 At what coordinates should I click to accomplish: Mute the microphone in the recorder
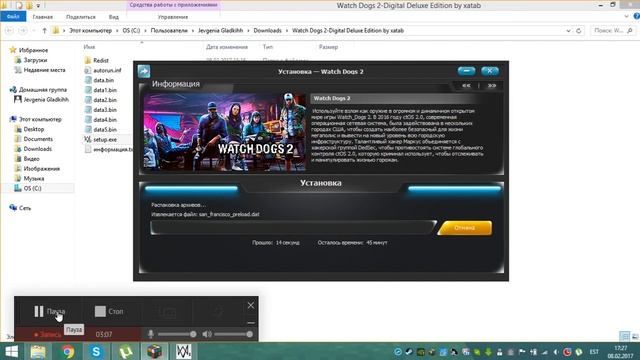tap(151, 334)
